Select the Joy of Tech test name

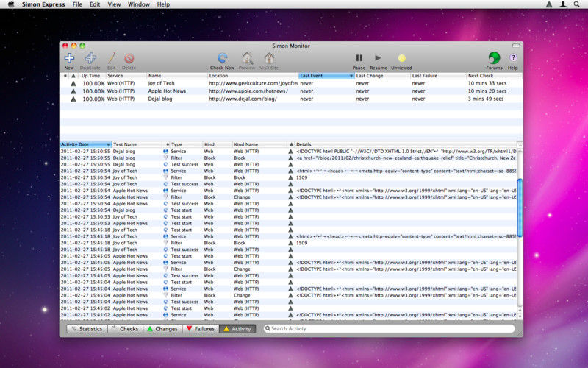coord(161,83)
